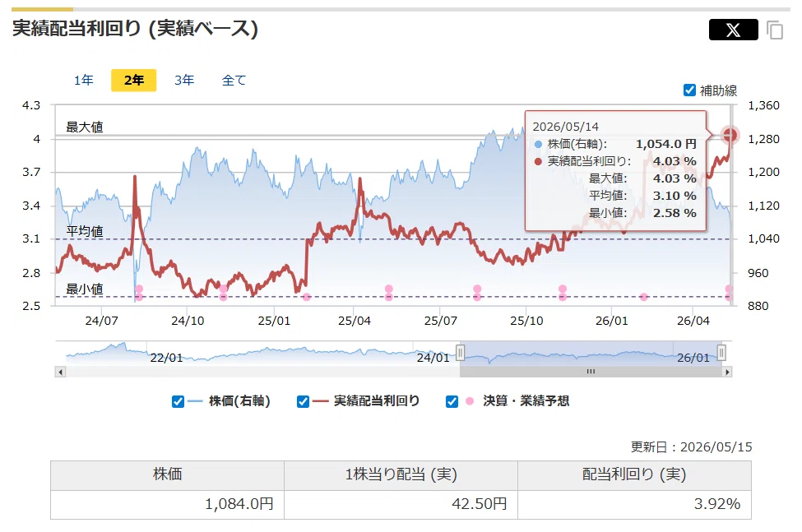Grab the right range handle of navigator
This screenshot has width=802, height=532.
tap(721, 353)
